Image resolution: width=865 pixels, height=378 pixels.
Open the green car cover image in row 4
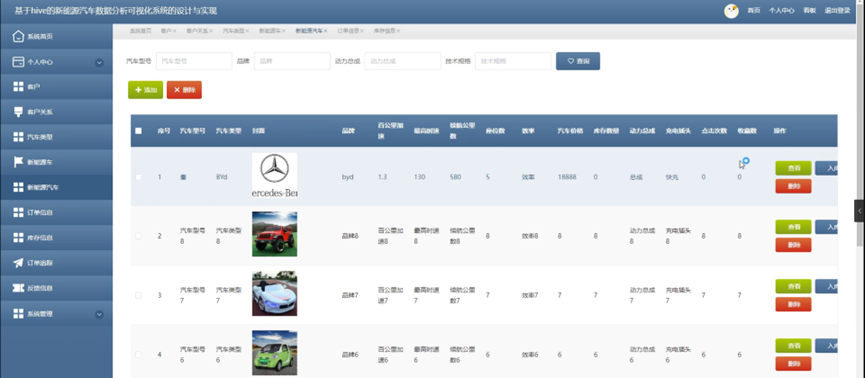coord(275,352)
